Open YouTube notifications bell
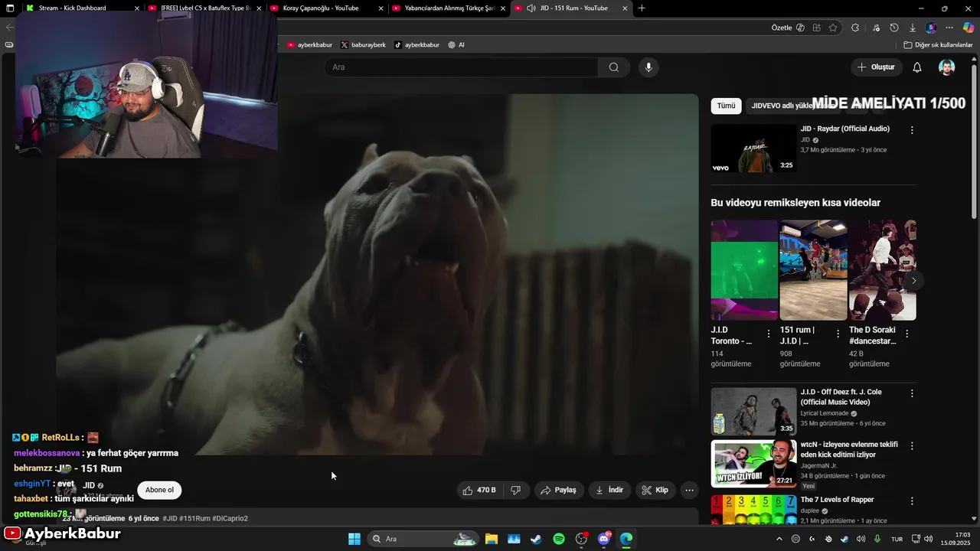Screen dimensions: 980x551 [x=916, y=67]
